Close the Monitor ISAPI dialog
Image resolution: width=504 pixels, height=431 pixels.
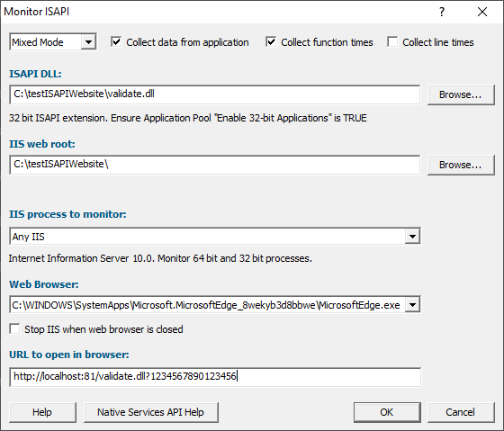(x=482, y=12)
